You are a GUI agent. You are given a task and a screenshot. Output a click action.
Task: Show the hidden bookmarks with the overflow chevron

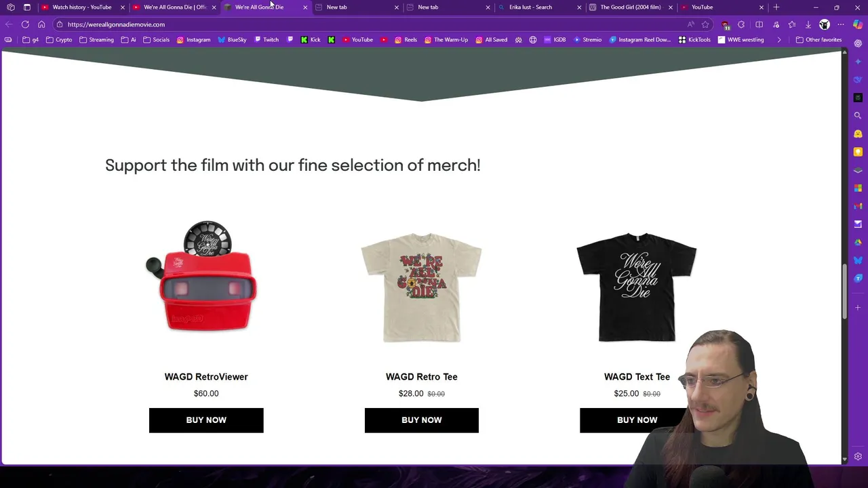point(778,40)
